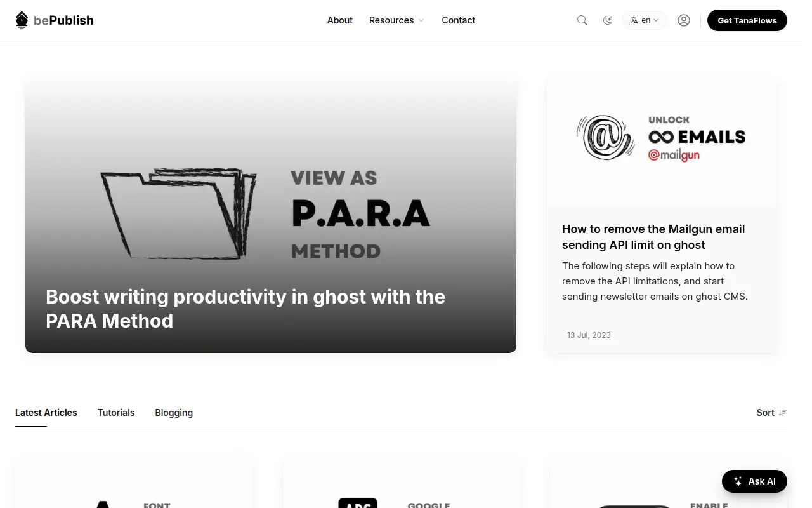Image resolution: width=812 pixels, height=508 pixels.
Task: Click the 13 Jul, 2023 date text
Action: pyautogui.click(x=589, y=335)
